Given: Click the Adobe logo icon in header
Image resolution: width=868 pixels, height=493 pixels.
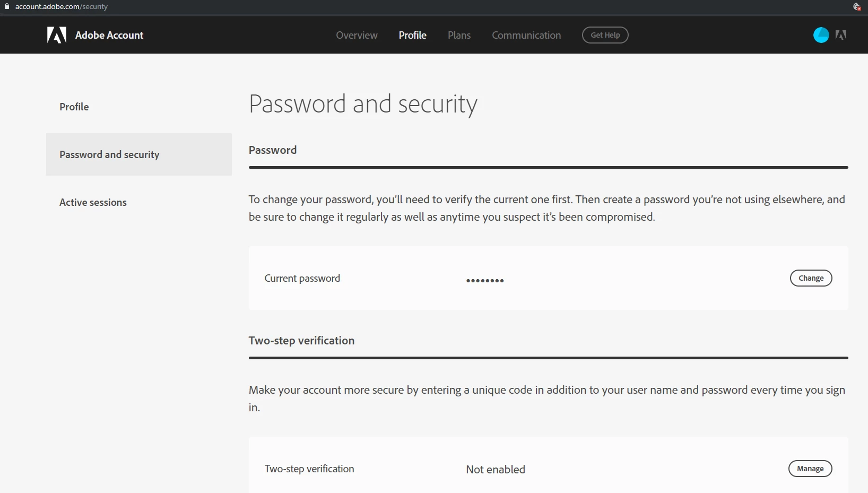Looking at the screenshot, I should (57, 35).
